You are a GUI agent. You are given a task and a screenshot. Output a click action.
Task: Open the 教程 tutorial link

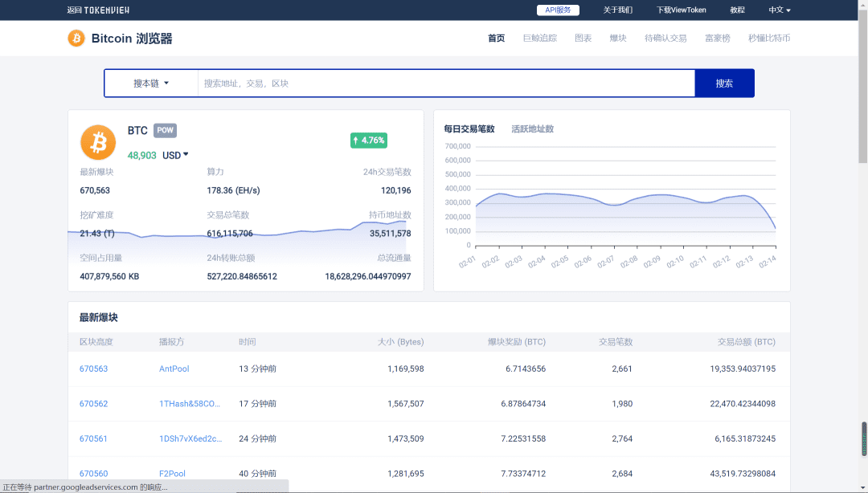737,10
